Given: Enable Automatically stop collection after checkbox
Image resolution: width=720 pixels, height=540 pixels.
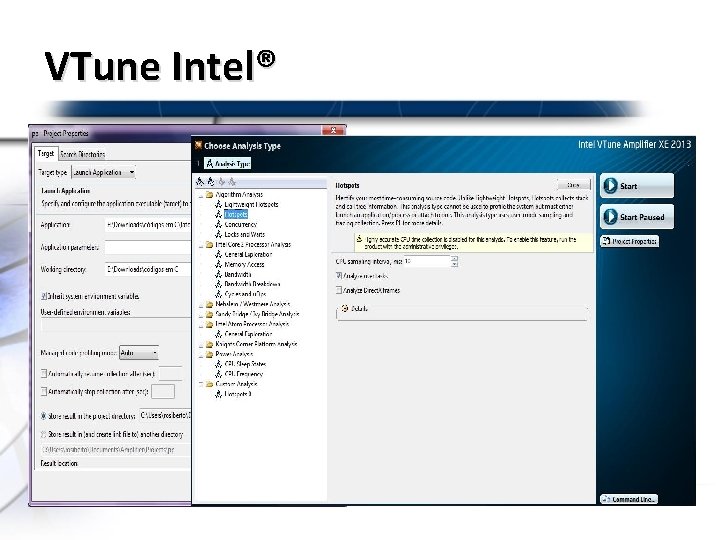Looking at the screenshot, I should [44, 392].
